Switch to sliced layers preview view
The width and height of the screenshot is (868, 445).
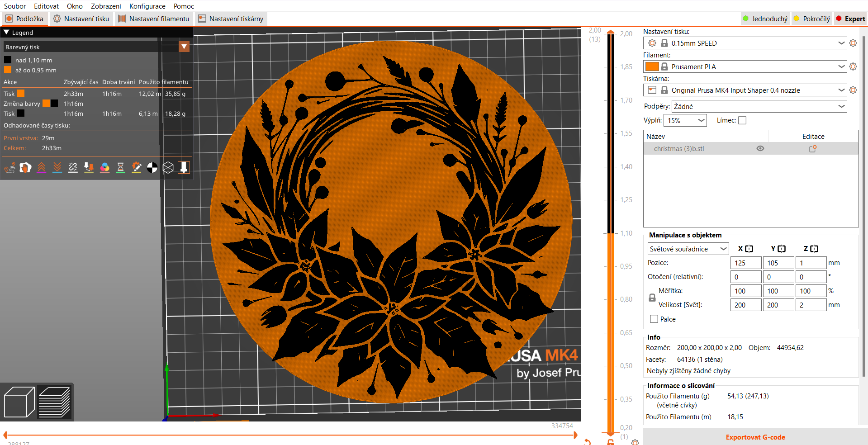(x=54, y=402)
